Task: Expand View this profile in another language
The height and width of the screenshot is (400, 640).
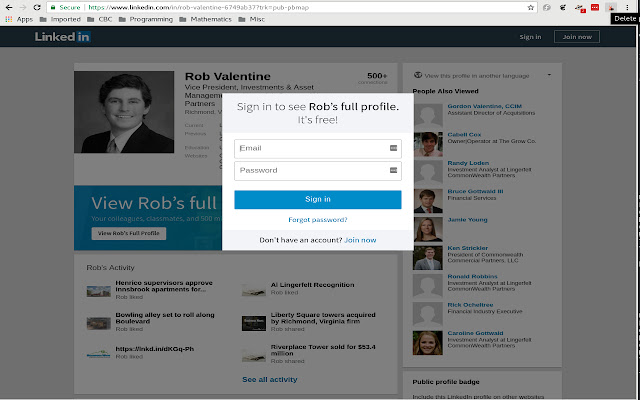Action: tap(549, 75)
